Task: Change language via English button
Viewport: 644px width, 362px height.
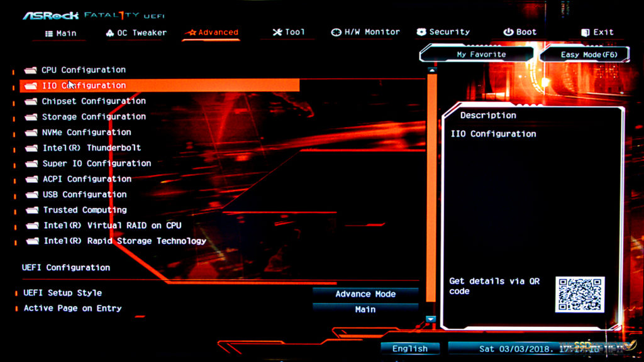Action: 410,348
